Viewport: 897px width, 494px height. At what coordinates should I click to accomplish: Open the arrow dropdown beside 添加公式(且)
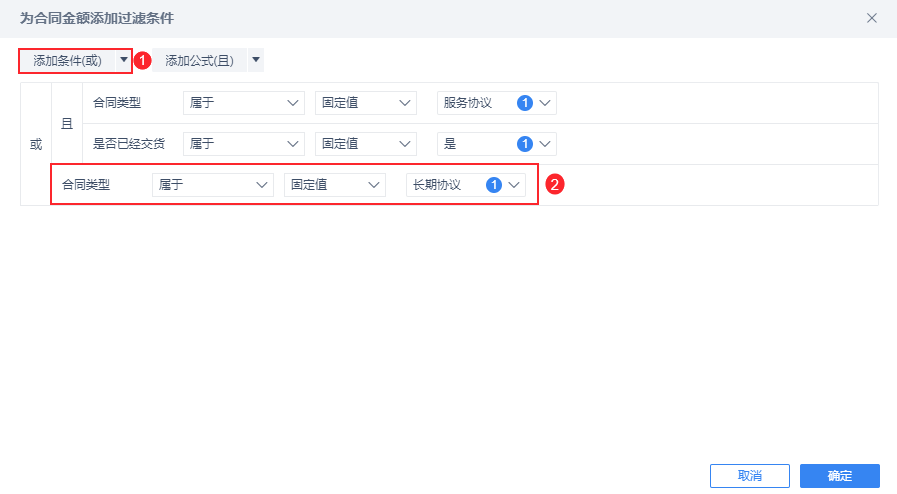(256, 61)
